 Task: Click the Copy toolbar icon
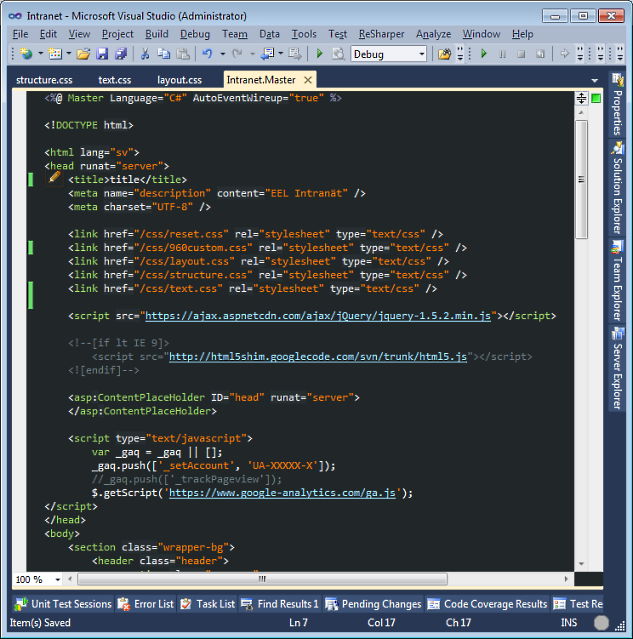[164, 53]
